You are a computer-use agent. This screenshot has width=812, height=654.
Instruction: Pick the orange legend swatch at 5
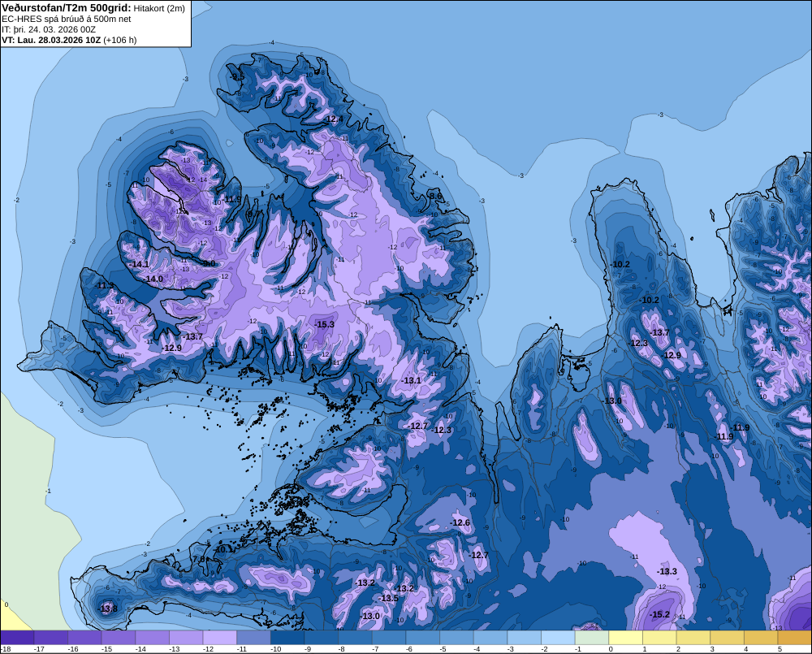[x=794, y=637]
